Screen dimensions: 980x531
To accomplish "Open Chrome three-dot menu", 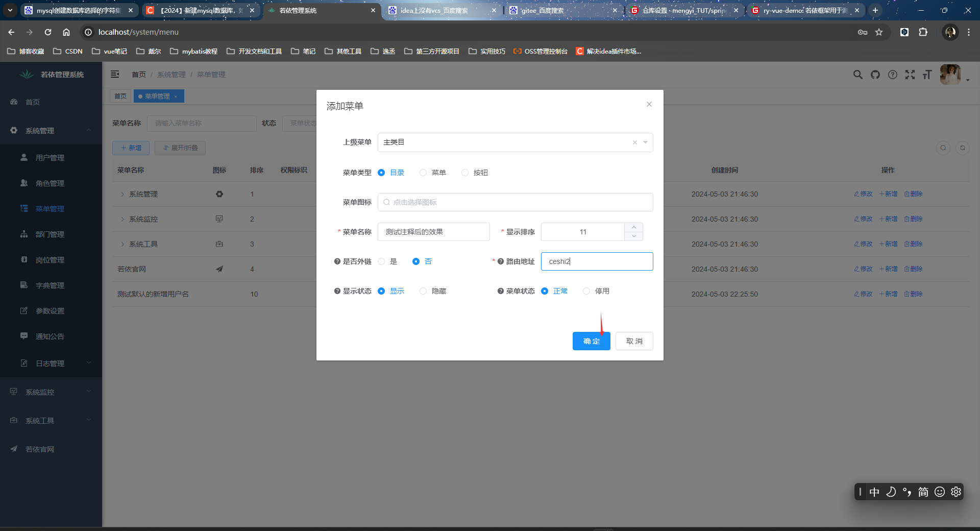I will (969, 32).
